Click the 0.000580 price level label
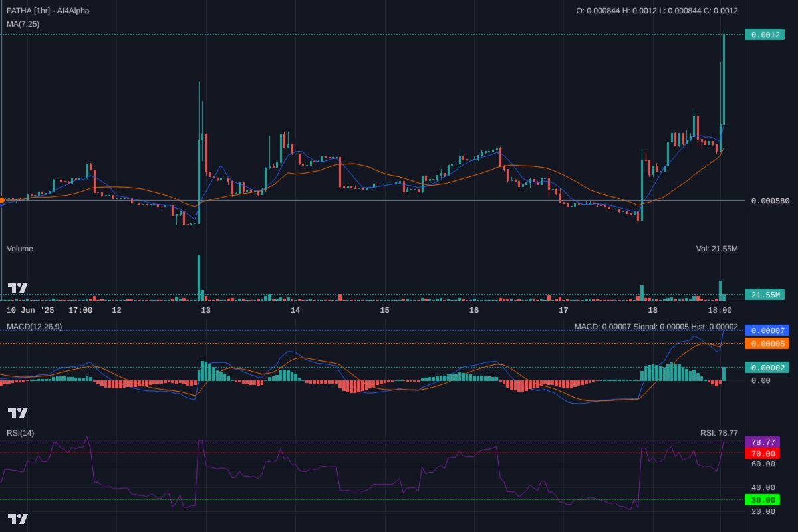The height and width of the screenshot is (532, 798). (770, 200)
